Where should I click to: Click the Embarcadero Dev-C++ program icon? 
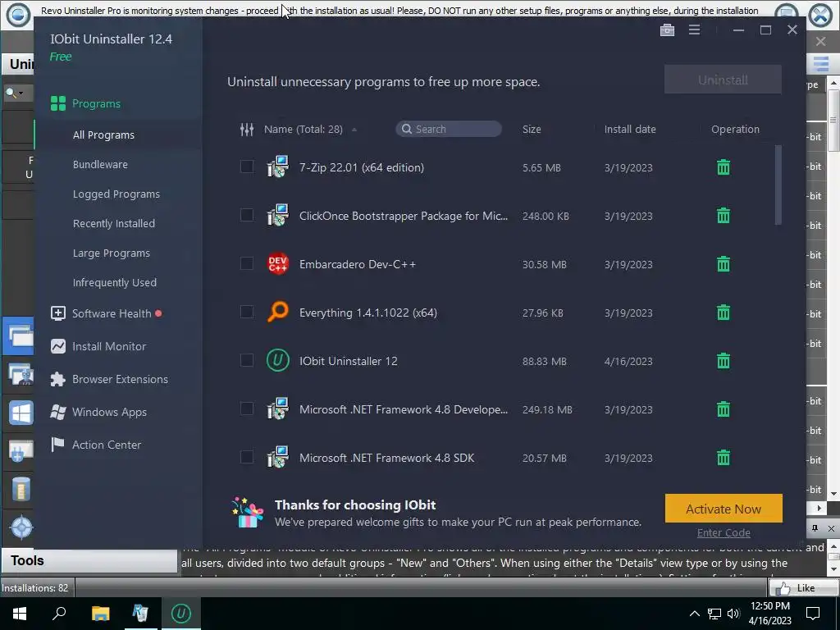pyautogui.click(x=277, y=263)
